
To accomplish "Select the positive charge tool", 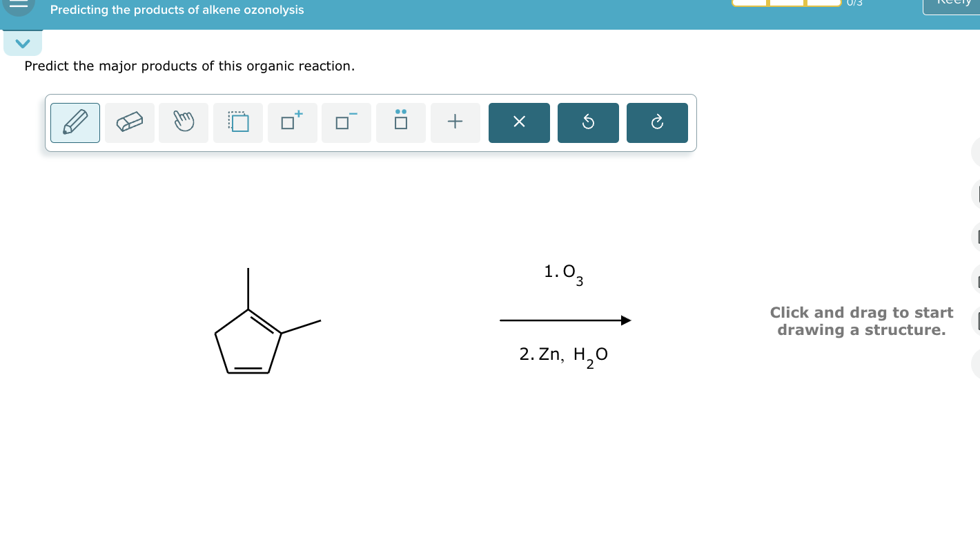I will tap(292, 122).
